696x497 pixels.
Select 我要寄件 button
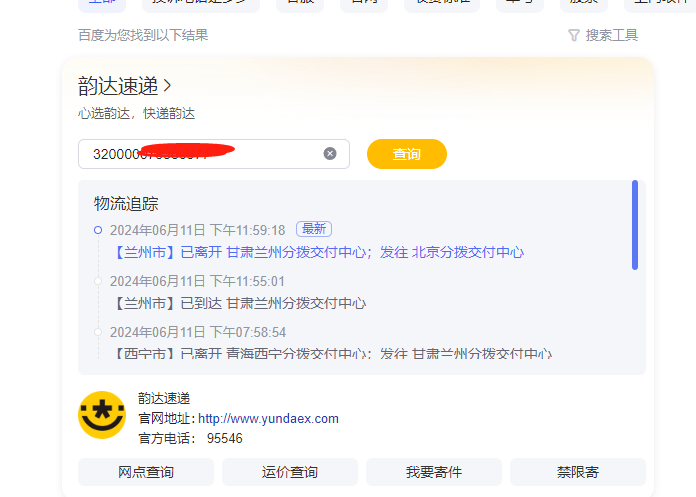coord(434,472)
